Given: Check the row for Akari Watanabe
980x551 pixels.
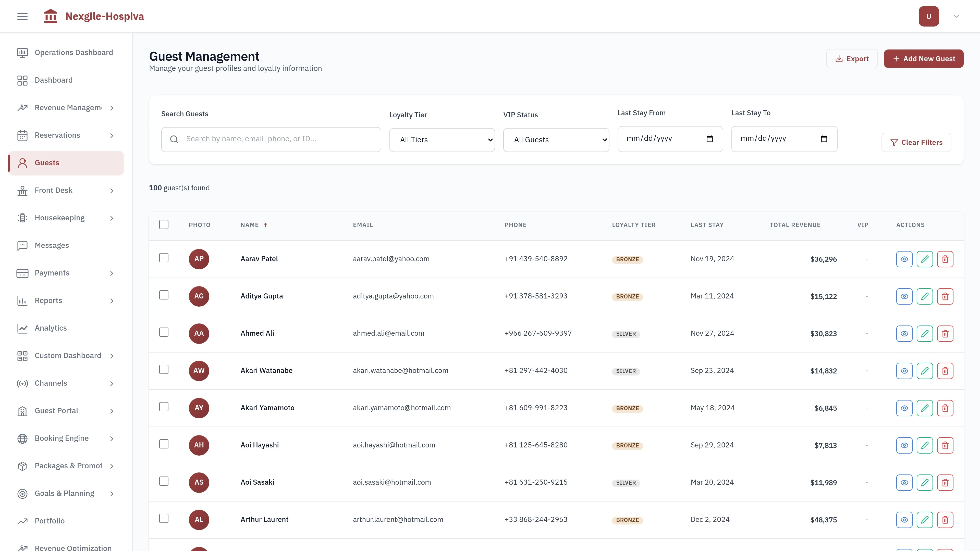Looking at the screenshot, I should click(164, 369).
